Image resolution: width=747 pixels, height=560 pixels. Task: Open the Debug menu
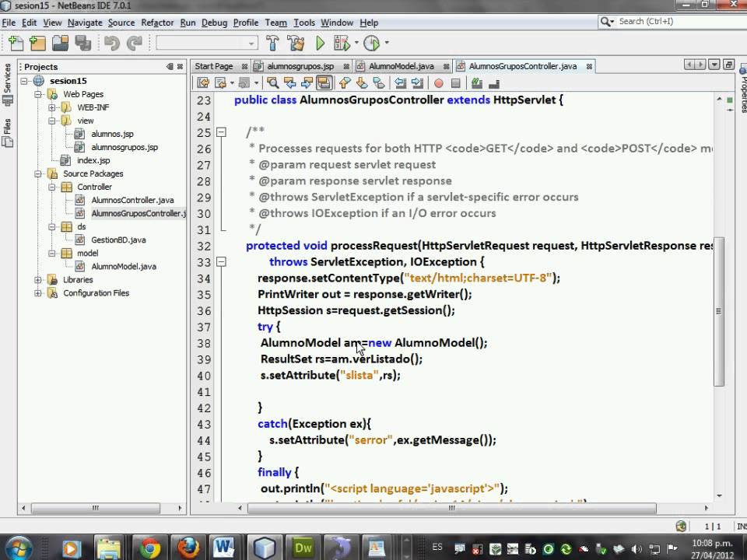(215, 23)
